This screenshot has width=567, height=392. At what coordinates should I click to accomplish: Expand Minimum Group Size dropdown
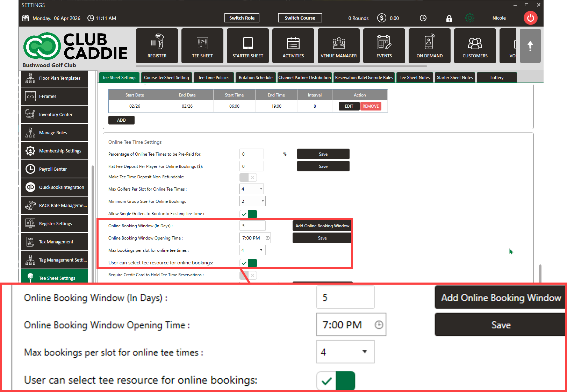252,201
